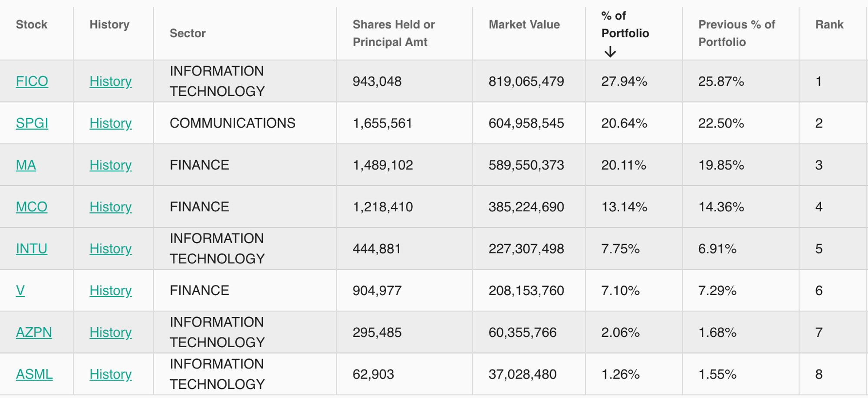Select the shares value 1,655,561
Screen dimensions: 868x398
pos(382,123)
